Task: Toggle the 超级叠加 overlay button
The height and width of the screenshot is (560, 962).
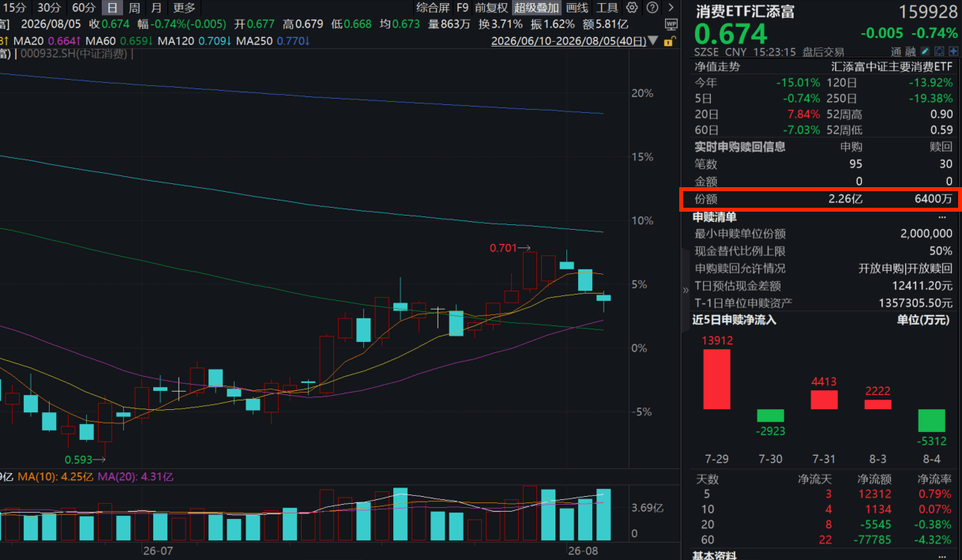Action: coord(536,8)
